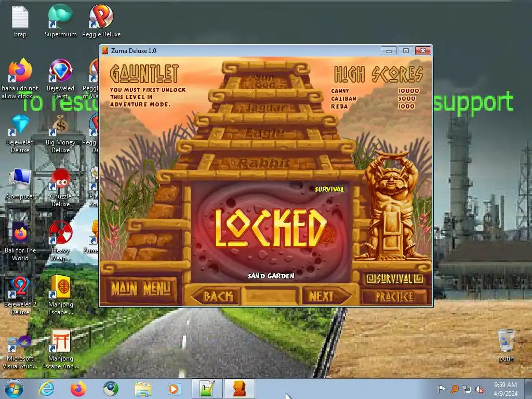Select the Sun God temple tier
The image size is (532, 399).
264,81
